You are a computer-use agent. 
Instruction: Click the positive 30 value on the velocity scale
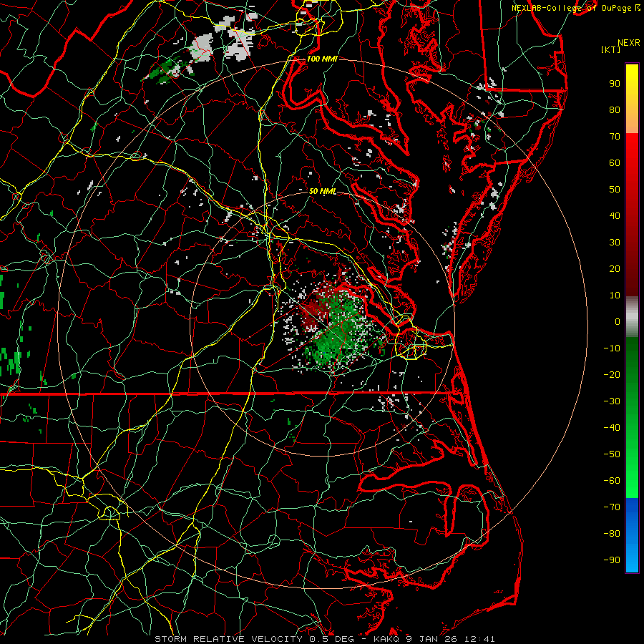coord(615,243)
